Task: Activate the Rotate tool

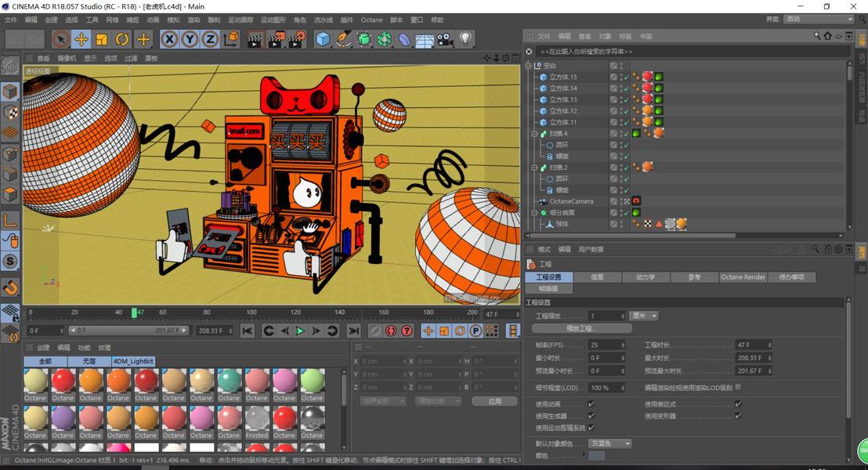Action: 122,39
